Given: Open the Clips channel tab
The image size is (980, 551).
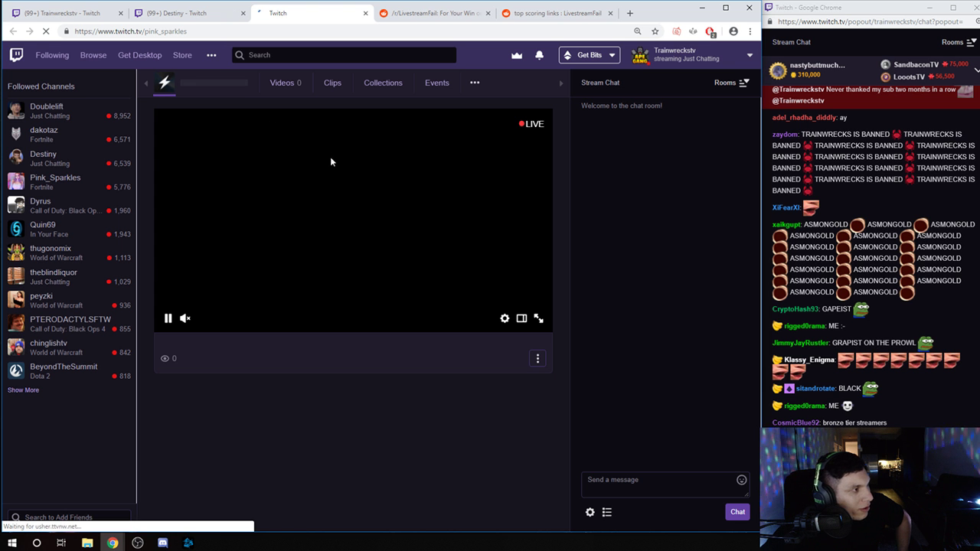Looking at the screenshot, I should pyautogui.click(x=332, y=83).
